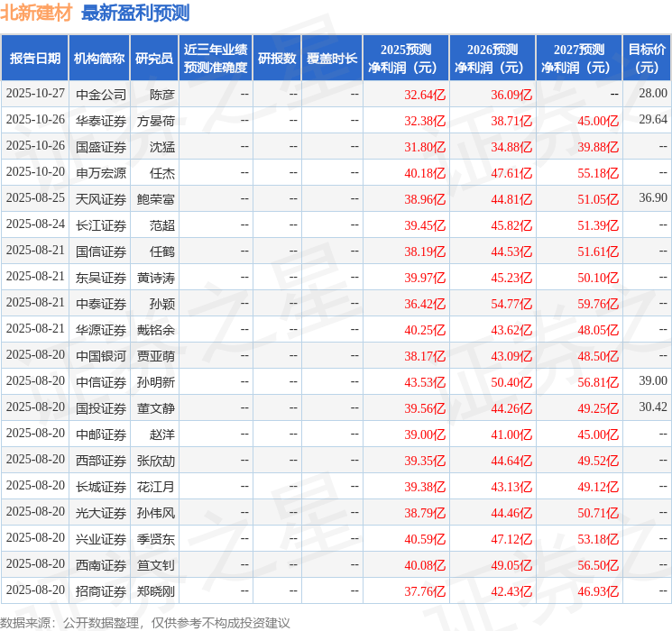This screenshot has width=672, height=631.
Task: Click the 北新建材 stock name title
Action: tap(36, 13)
